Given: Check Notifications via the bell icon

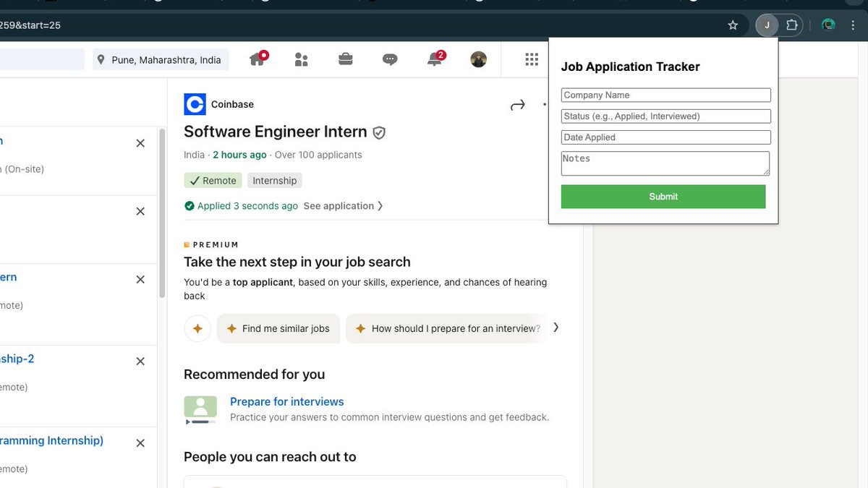Looking at the screenshot, I should pos(434,59).
